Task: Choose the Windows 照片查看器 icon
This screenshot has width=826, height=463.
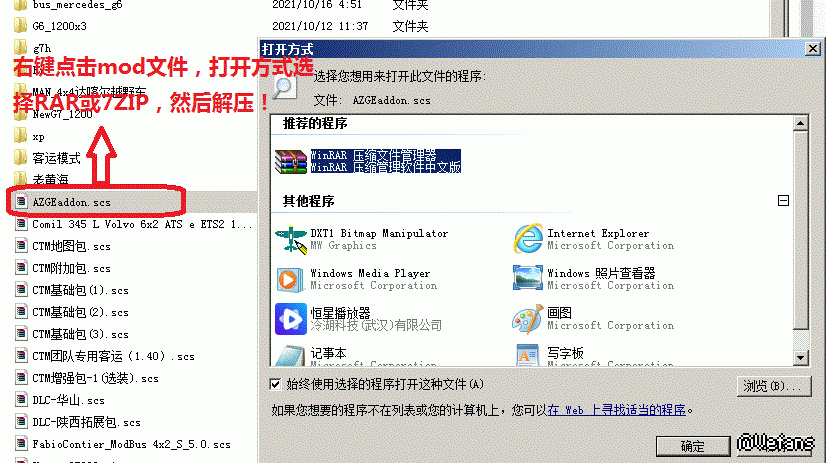Action: tap(527, 278)
